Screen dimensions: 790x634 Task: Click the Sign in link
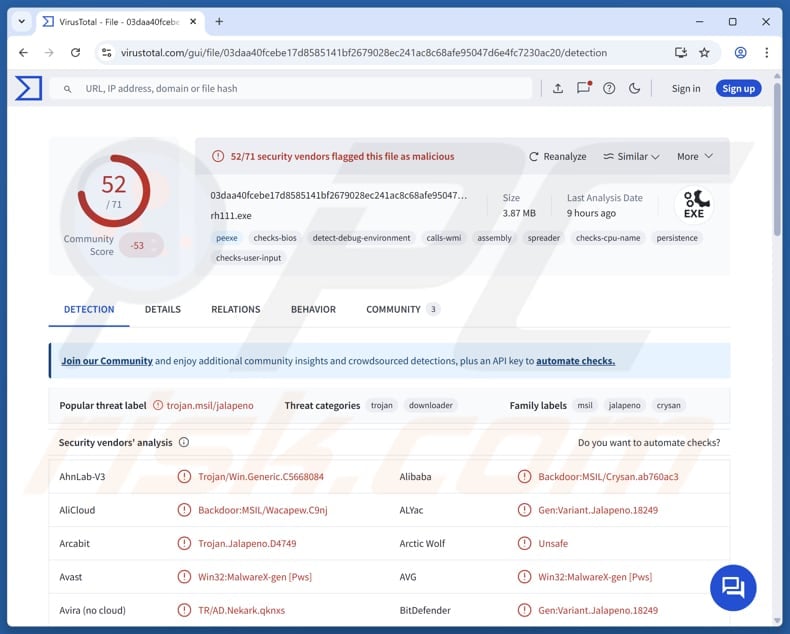686,89
